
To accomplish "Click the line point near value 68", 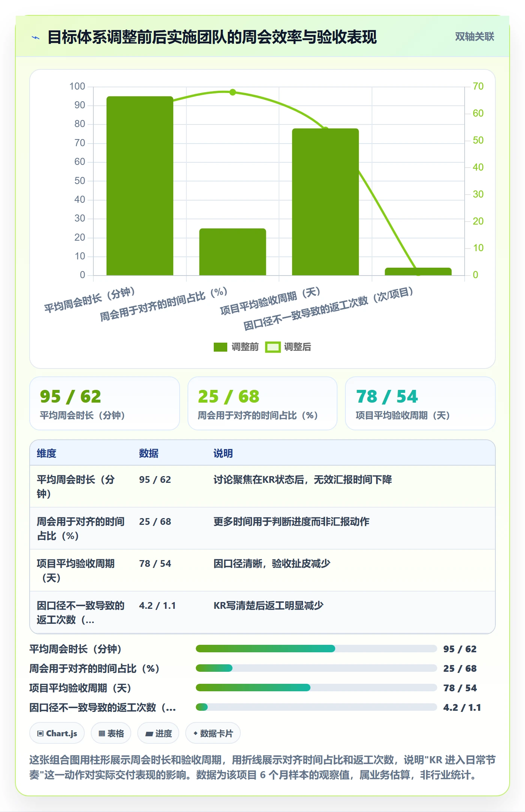I will tap(232, 92).
